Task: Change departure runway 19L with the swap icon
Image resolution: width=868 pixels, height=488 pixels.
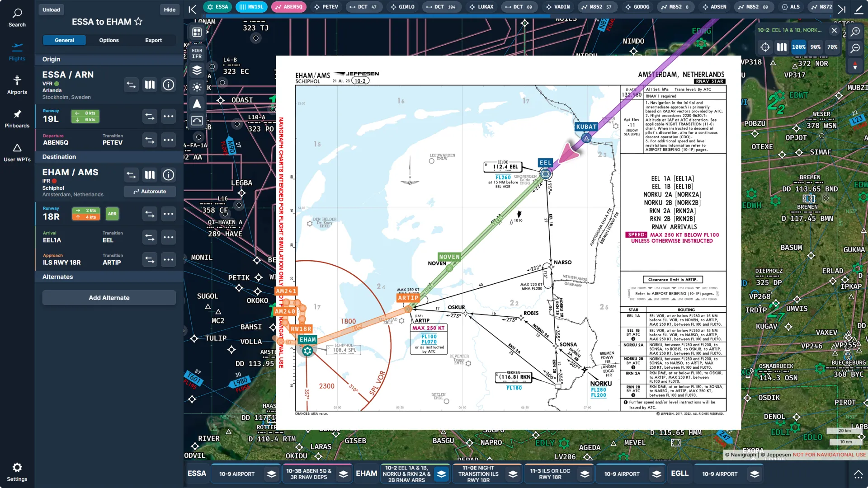Action: point(150,116)
